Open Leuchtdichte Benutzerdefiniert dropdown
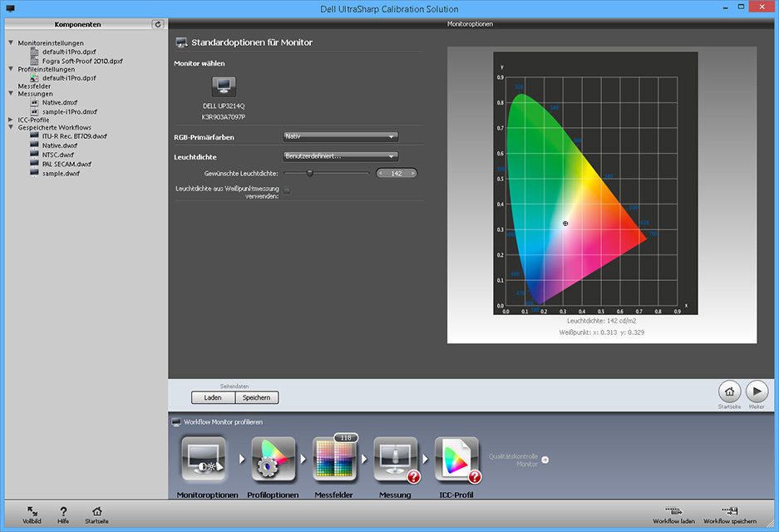Viewport: 779px width, 532px height. point(340,156)
